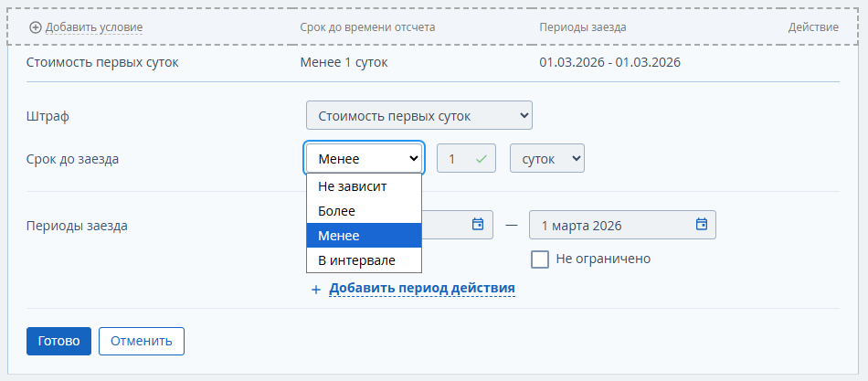Screen dimensions: 868x381
Task: Click the plus icon beside Добавить условие
Action: click(x=36, y=27)
